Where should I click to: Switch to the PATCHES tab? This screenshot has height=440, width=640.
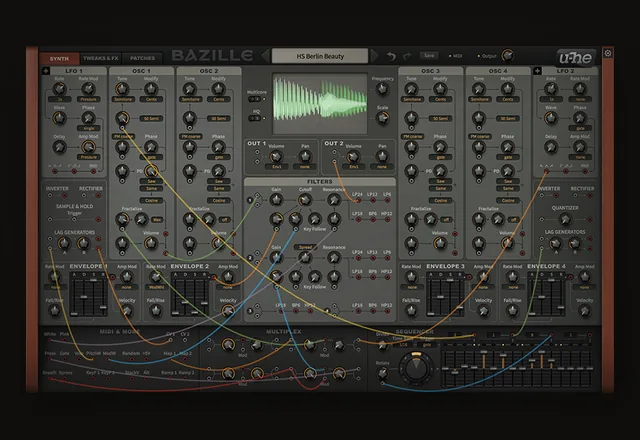pos(142,58)
